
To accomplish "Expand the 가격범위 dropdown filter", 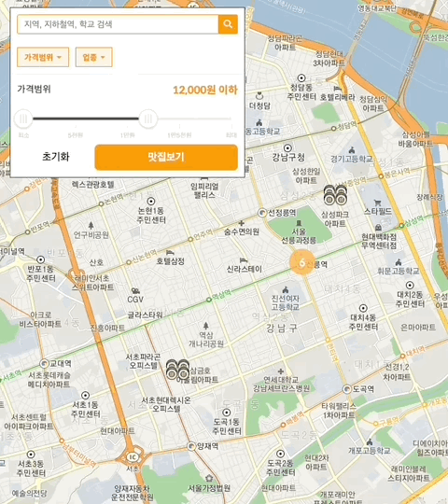I will coord(43,57).
